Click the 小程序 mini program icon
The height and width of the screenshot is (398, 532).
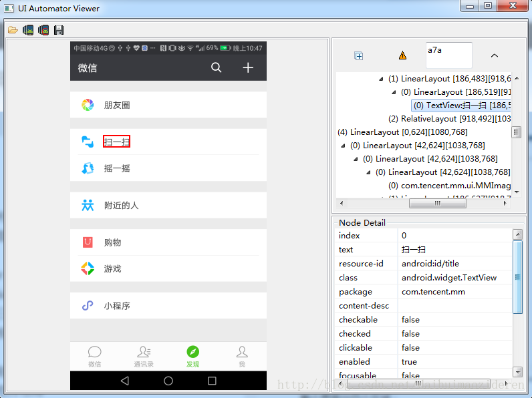(x=88, y=305)
